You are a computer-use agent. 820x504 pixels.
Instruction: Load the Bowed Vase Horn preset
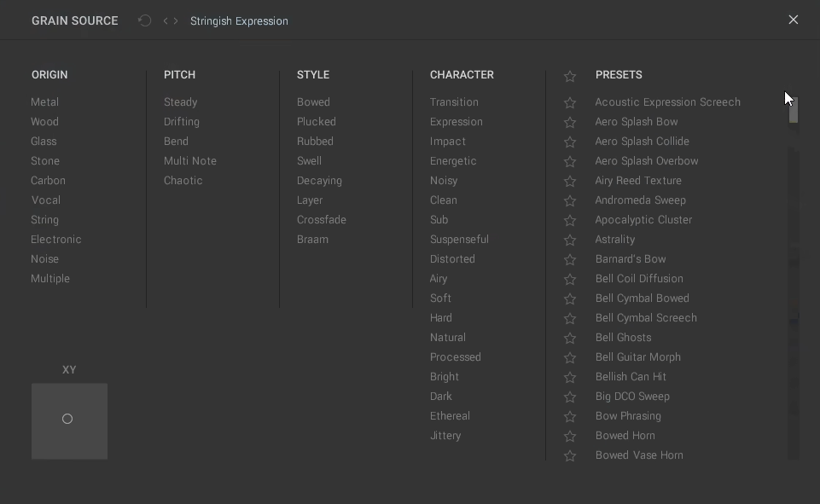pyautogui.click(x=639, y=455)
